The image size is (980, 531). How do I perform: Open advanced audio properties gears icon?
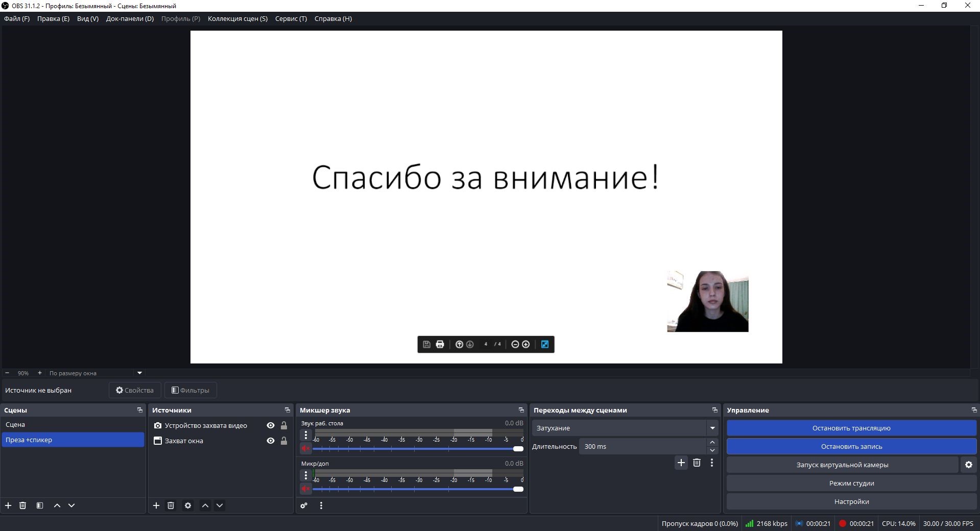pyautogui.click(x=304, y=505)
